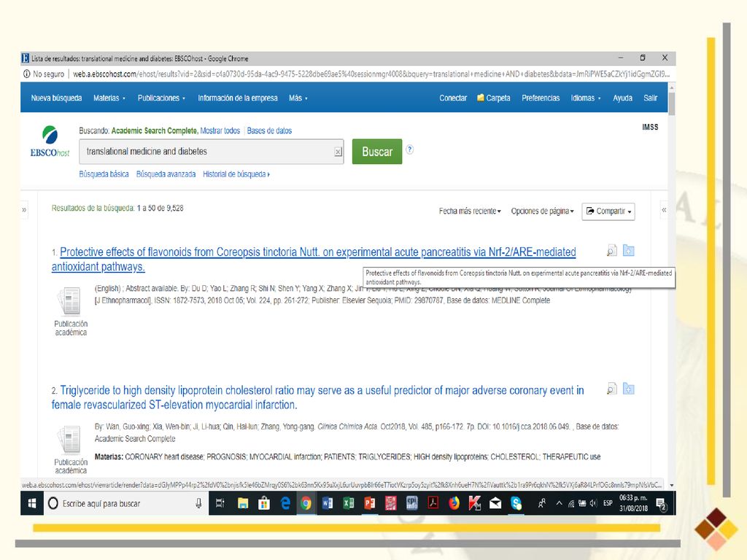747x560 pixels.
Task: Add result 1 to the folder
Action: pyautogui.click(x=628, y=251)
